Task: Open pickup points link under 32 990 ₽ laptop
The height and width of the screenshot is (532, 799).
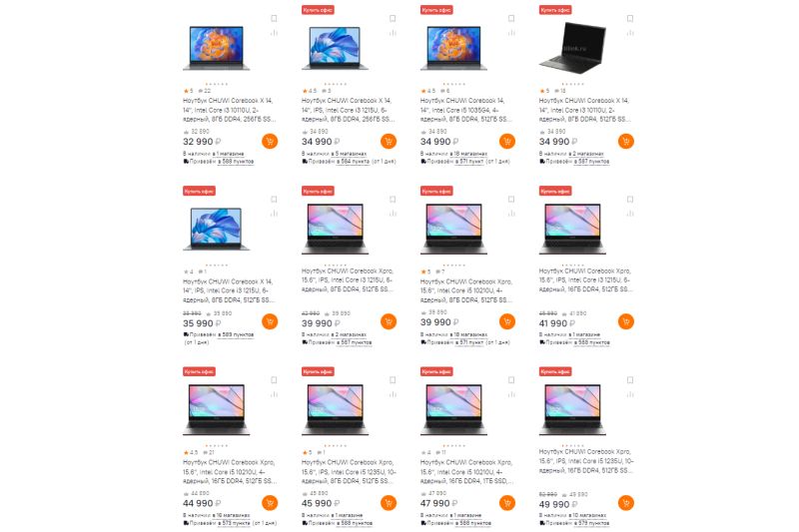Action: 236,162
